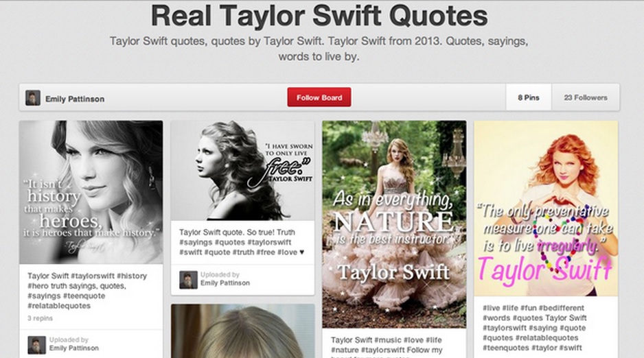Open the 'It isn't history that makes heroes' pin
644x358 pixels.
click(91, 192)
